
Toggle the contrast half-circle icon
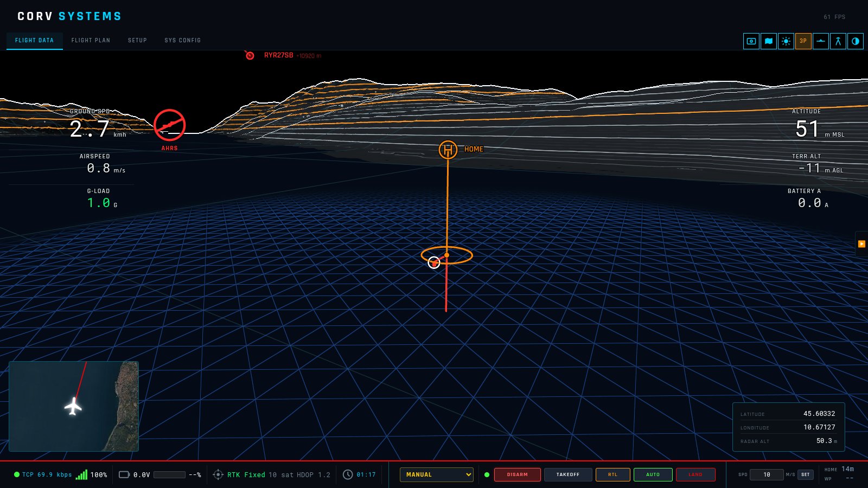tap(856, 41)
